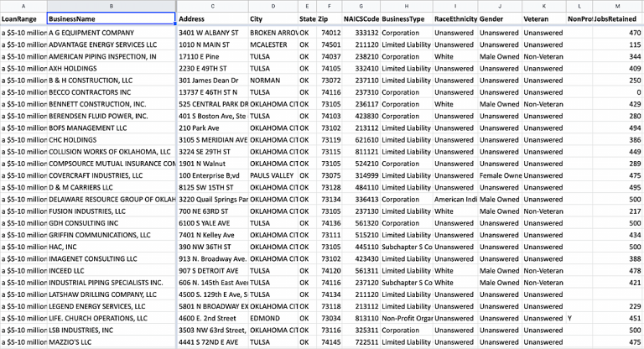Viewport: 644px width, 349px height.
Task: Select cell B & H CONSTRUCTION, LLC
Action: click(x=112, y=81)
